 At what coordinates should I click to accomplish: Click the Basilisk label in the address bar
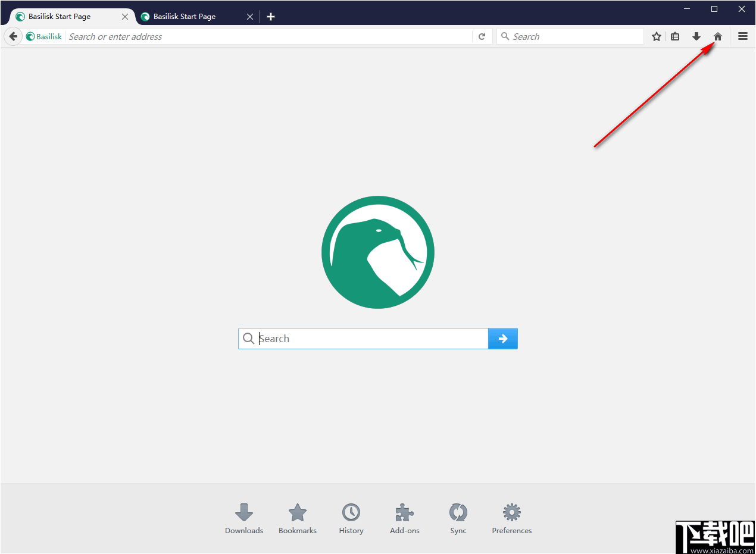coord(49,36)
